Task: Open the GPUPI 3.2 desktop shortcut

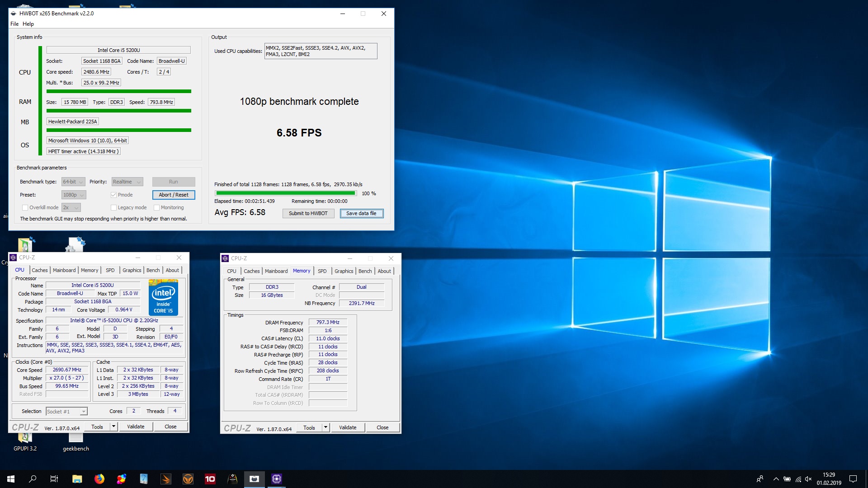Action: click(25, 442)
